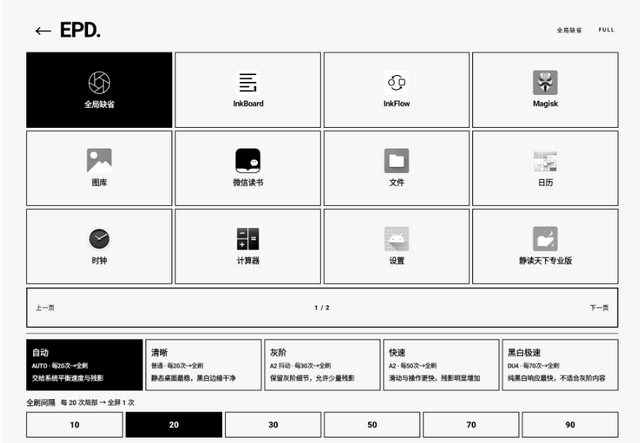The image size is (640, 443).
Task: Set full refresh interval to 10
Action: pyautogui.click(x=75, y=425)
